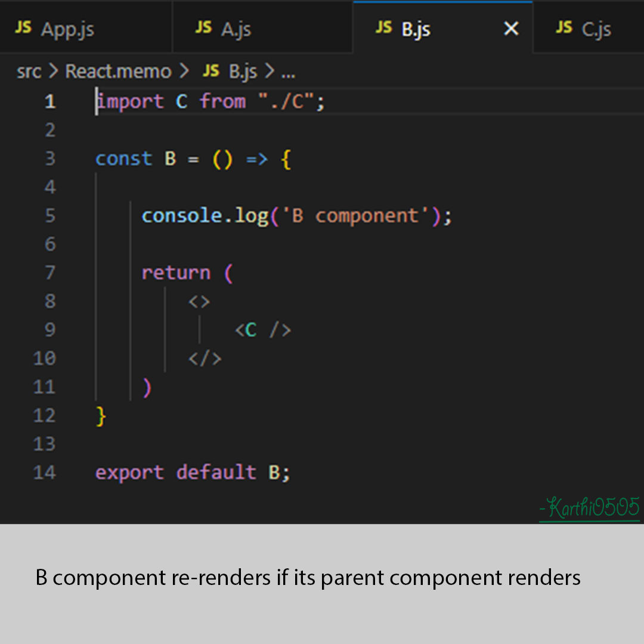Click the 'return' keyword on line 7

(176, 273)
